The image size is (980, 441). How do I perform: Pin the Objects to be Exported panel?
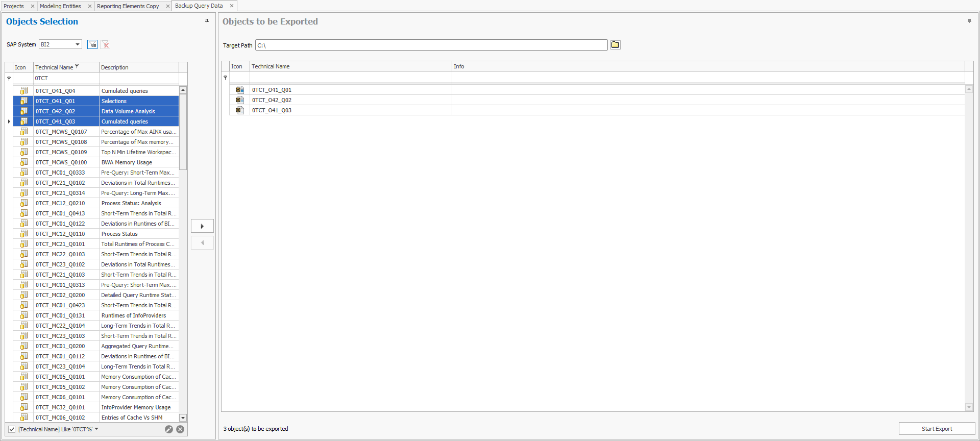pos(969,21)
